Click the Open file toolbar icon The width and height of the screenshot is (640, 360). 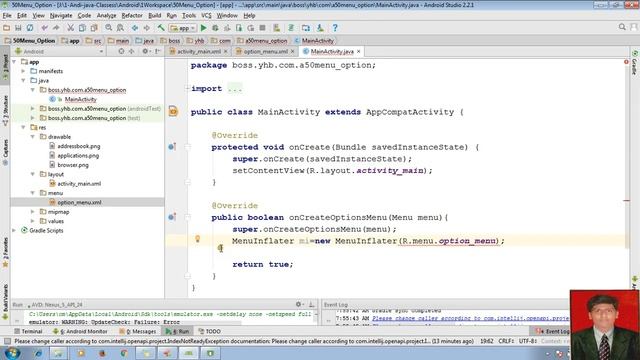click(7, 28)
